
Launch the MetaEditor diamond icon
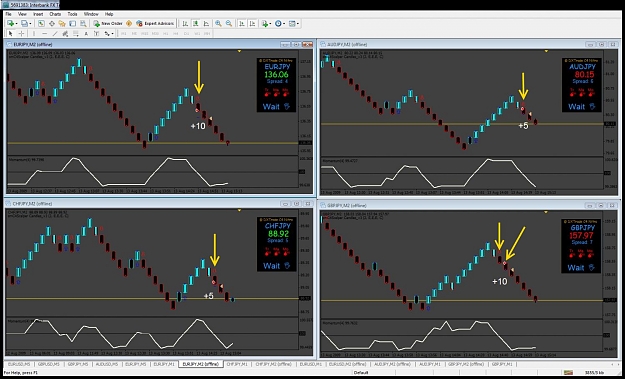pyautogui.click(x=129, y=24)
